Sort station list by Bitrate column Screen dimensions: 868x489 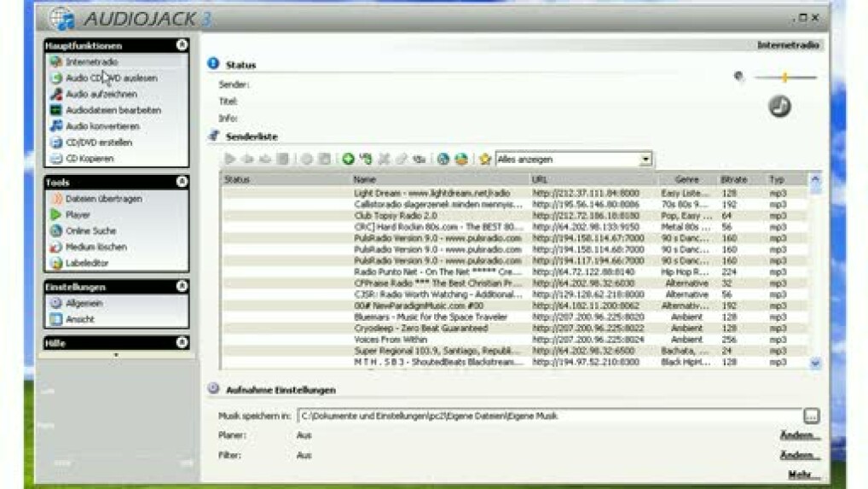[x=733, y=180]
